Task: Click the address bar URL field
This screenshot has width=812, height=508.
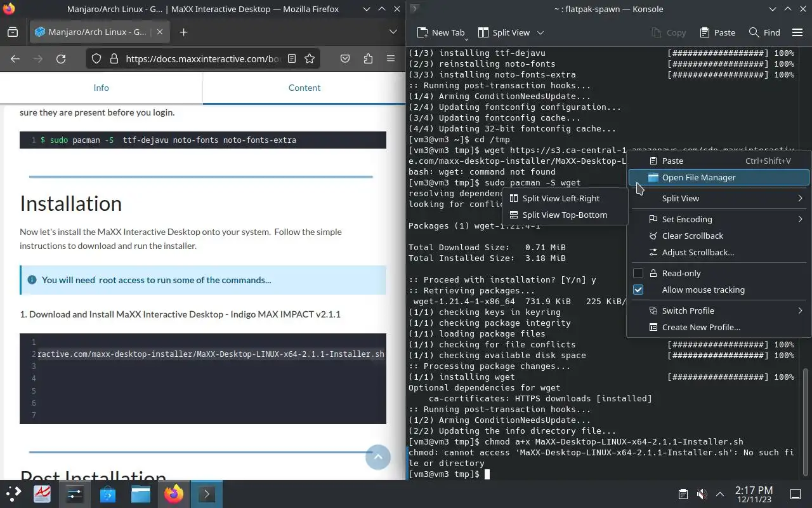Action: click(x=203, y=58)
